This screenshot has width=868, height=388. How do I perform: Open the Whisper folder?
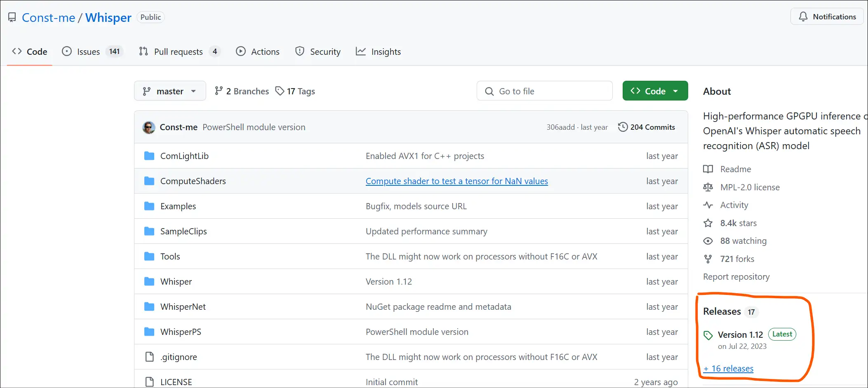click(176, 282)
